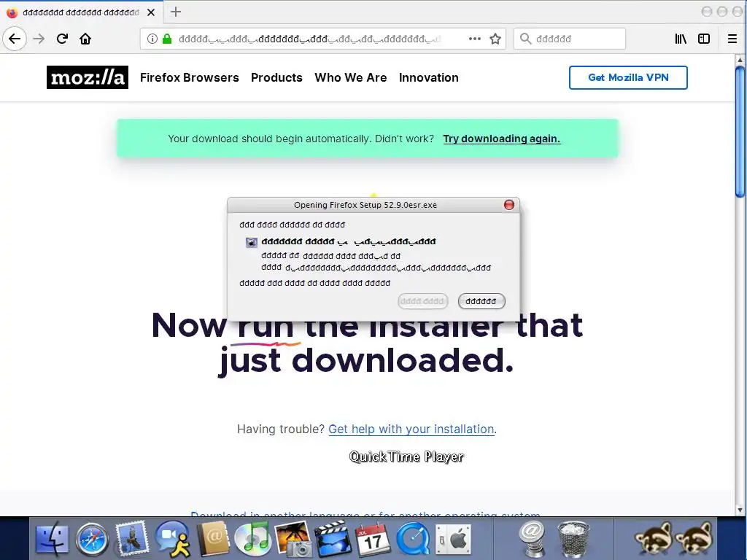The width and height of the screenshot is (747, 560).
Task: Open Finder from the dock
Action: pos(52,539)
